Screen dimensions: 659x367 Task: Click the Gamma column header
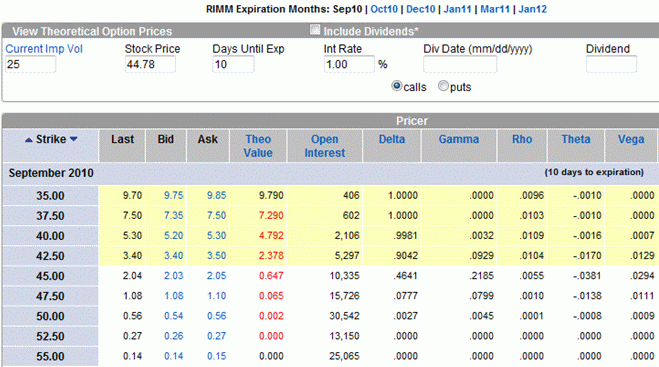(x=459, y=139)
